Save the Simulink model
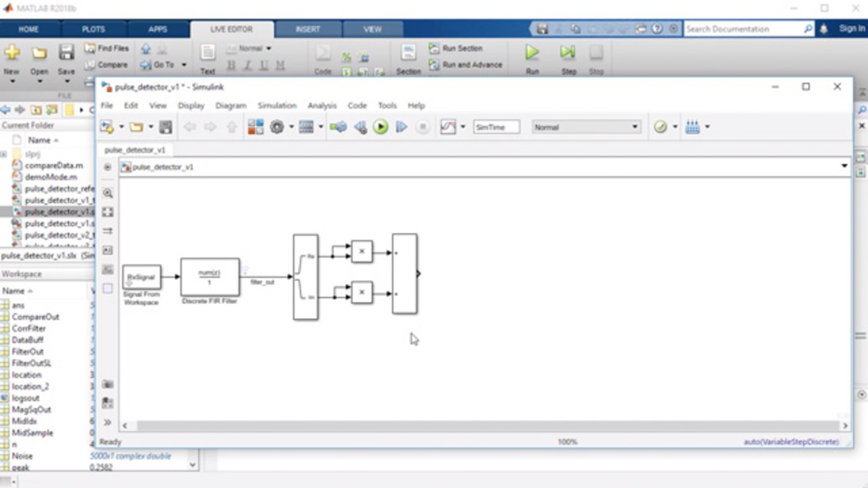The image size is (868, 488). coord(165,127)
